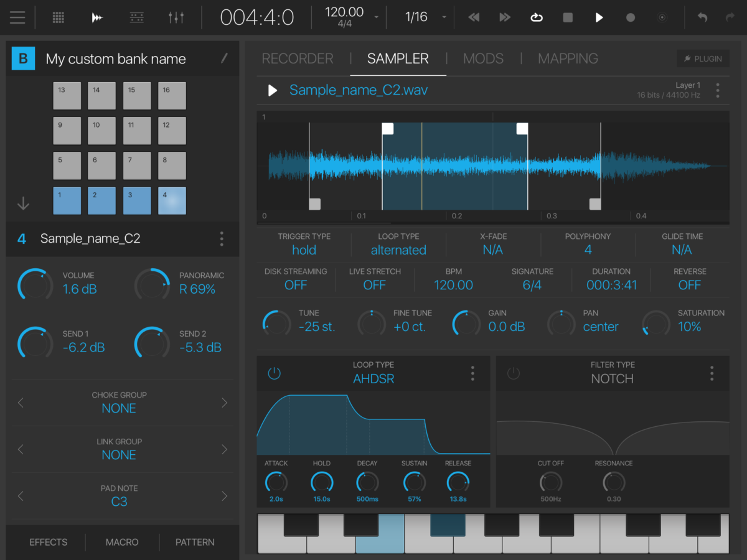Switch to the MODS tab

pyautogui.click(x=483, y=58)
